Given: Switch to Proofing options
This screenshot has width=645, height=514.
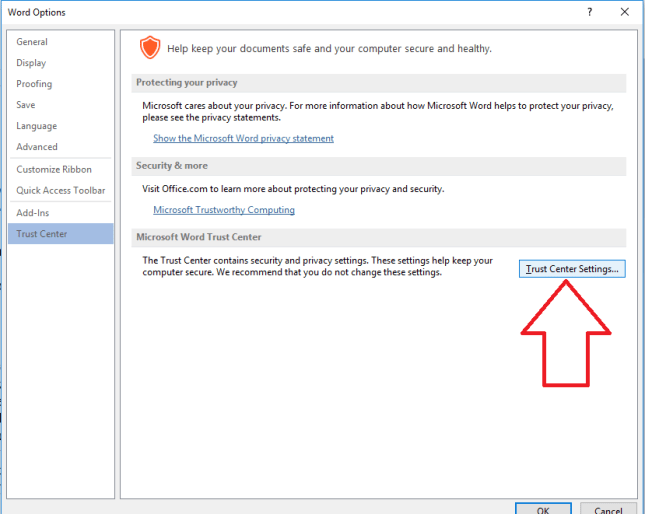Looking at the screenshot, I should [34, 84].
